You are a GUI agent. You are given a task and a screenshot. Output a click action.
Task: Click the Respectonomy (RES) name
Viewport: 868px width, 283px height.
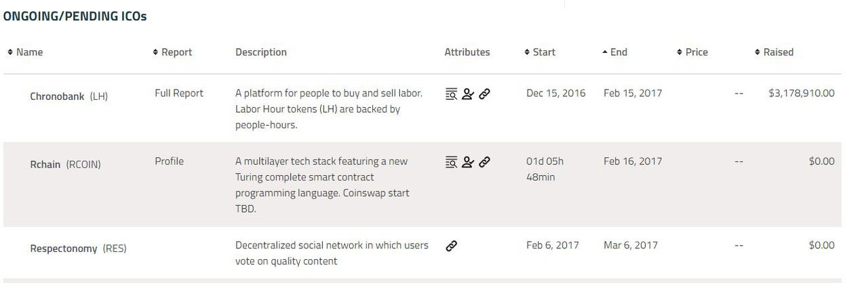[x=78, y=249]
